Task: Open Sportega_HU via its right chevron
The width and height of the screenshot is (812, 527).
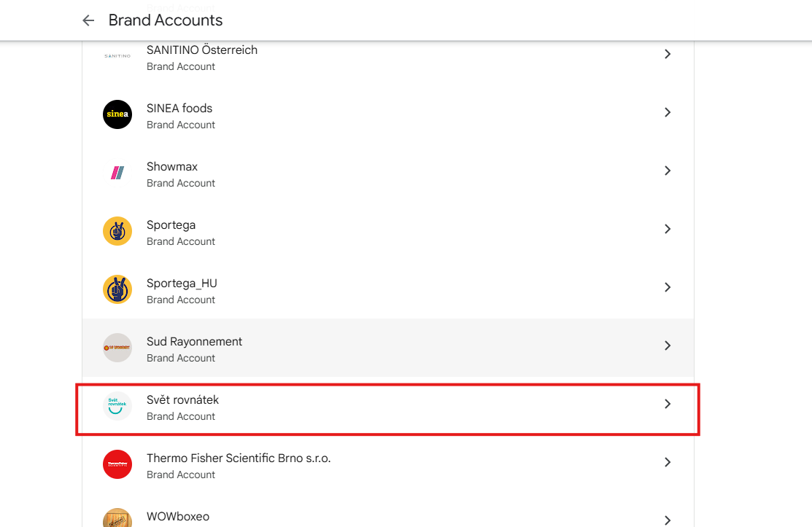Action: tap(668, 287)
